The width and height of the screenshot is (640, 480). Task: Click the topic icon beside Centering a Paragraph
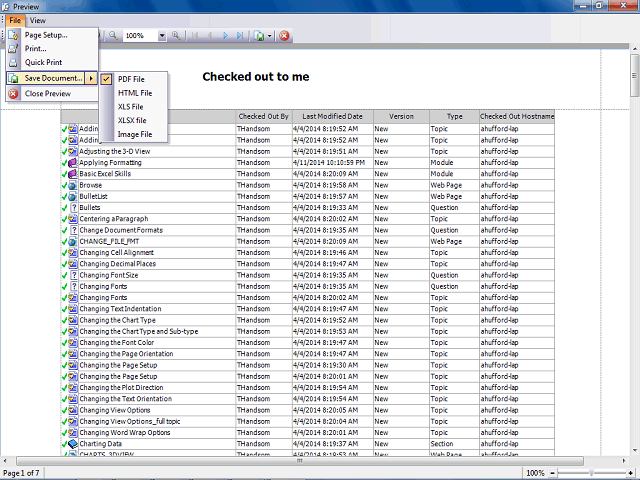coord(73,219)
